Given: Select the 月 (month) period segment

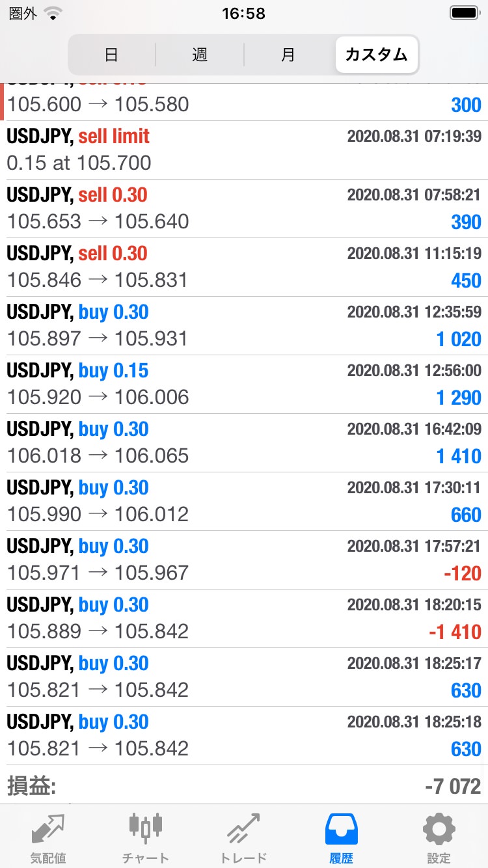Looking at the screenshot, I should [x=288, y=55].
